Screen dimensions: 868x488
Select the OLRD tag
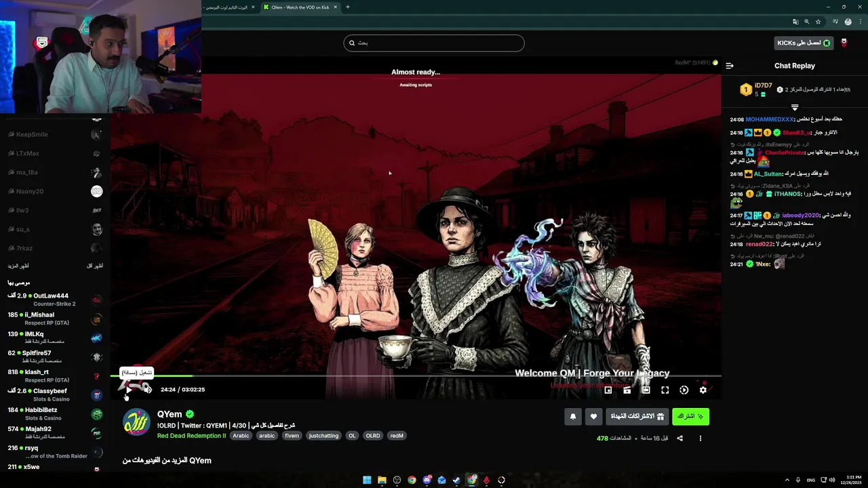(x=373, y=436)
